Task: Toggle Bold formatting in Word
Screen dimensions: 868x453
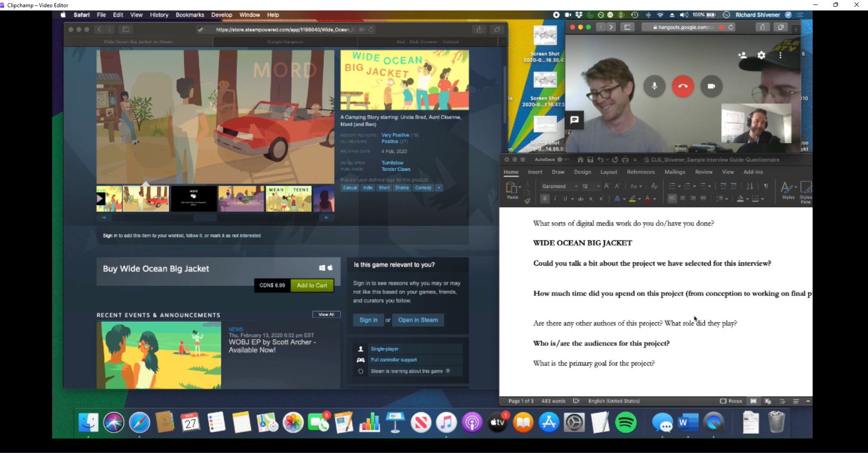Action: click(545, 198)
